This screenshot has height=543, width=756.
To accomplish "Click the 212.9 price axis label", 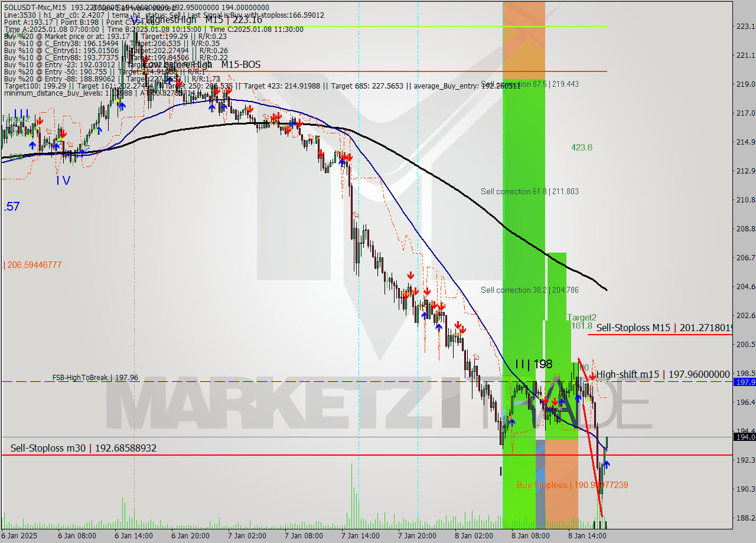I will (x=745, y=171).
